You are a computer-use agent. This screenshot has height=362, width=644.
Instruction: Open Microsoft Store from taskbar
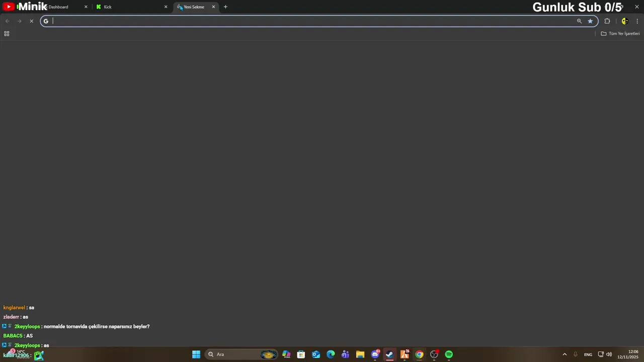tap(301, 354)
